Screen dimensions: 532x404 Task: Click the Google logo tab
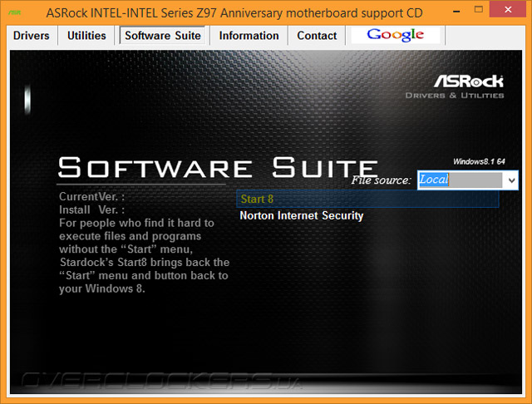(x=396, y=35)
